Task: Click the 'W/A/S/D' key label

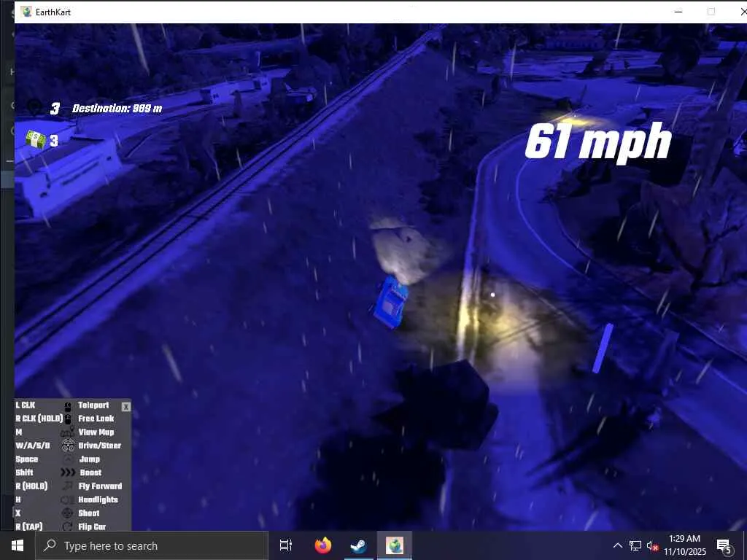Action: coord(32,446)
